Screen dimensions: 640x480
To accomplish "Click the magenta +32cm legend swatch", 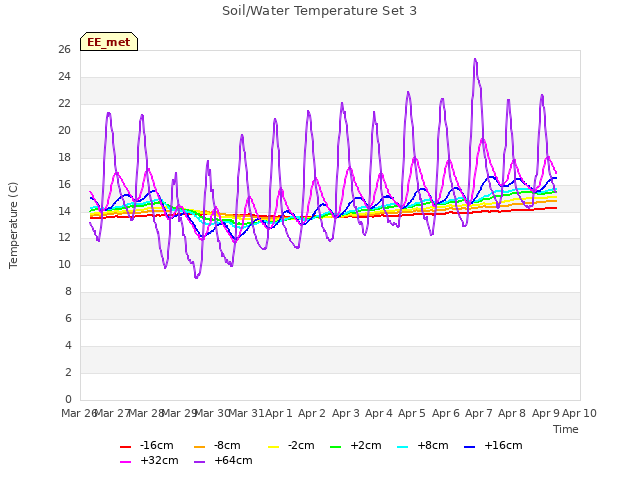I will (125, 462).
